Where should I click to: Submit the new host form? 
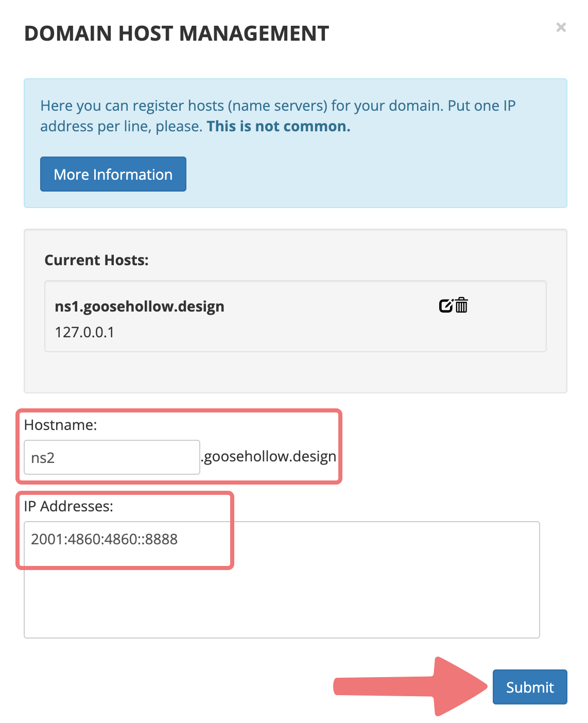point(529,687)
